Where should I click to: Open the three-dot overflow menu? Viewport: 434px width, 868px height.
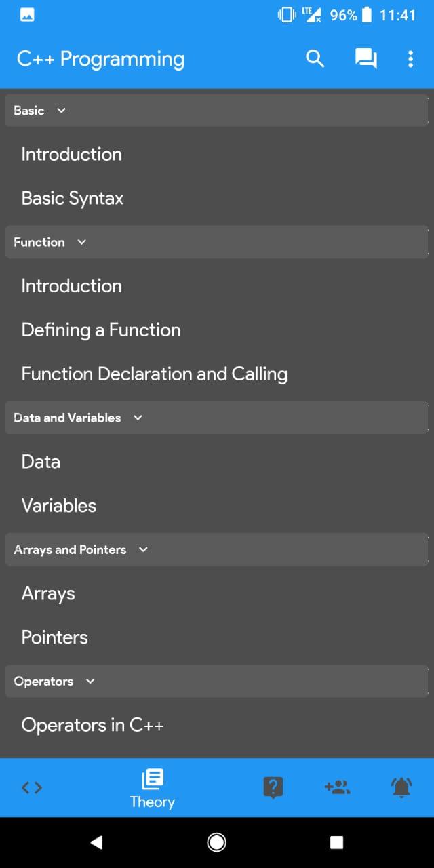(x=410, y=59)
